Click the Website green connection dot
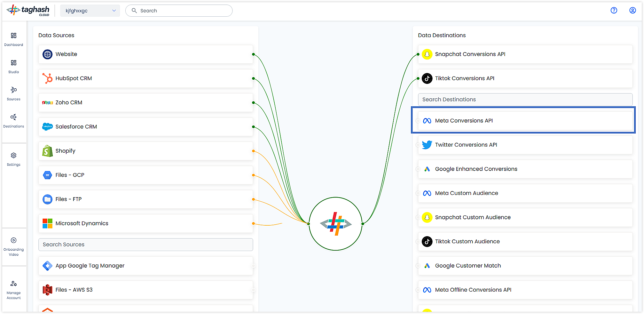 [253, 54]
